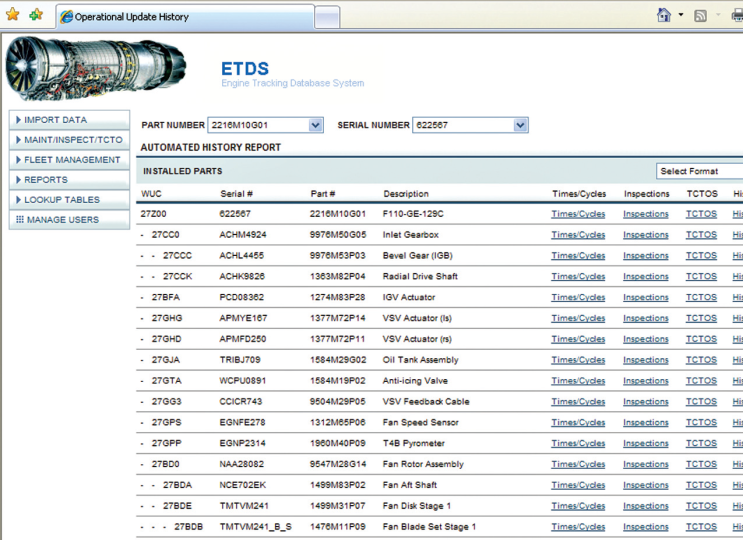Image resolution: width=743 pixels, height=540 pixels.
Task: Open TCTOS link for Bevel Gear (IGB)
Action: pos(701,256)
